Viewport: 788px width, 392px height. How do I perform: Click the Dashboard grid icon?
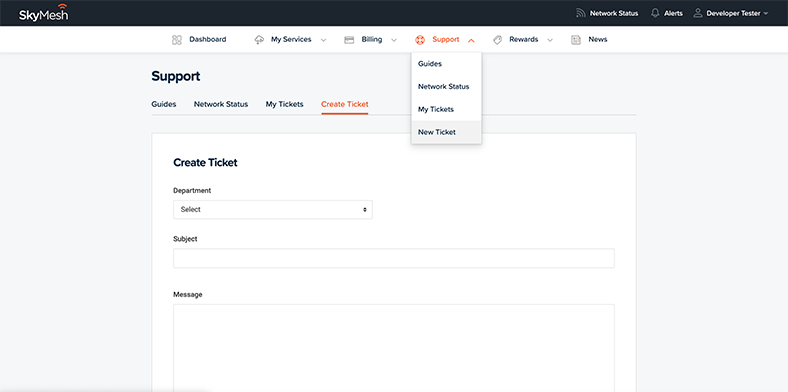point(176,40)
